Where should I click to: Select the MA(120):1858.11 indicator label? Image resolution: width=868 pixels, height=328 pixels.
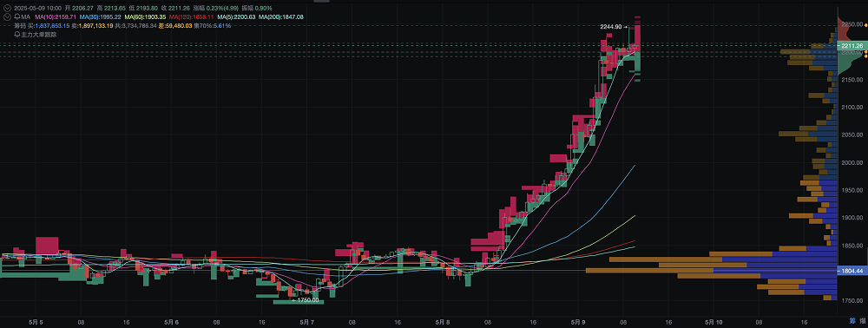coord(191,17)
